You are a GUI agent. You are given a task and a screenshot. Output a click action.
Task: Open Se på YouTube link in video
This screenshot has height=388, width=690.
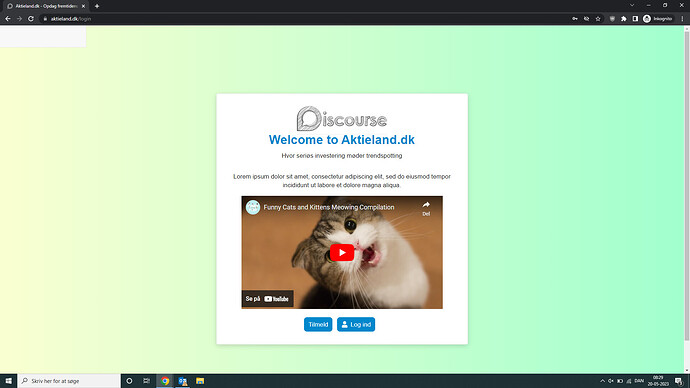tap(268, 299)
